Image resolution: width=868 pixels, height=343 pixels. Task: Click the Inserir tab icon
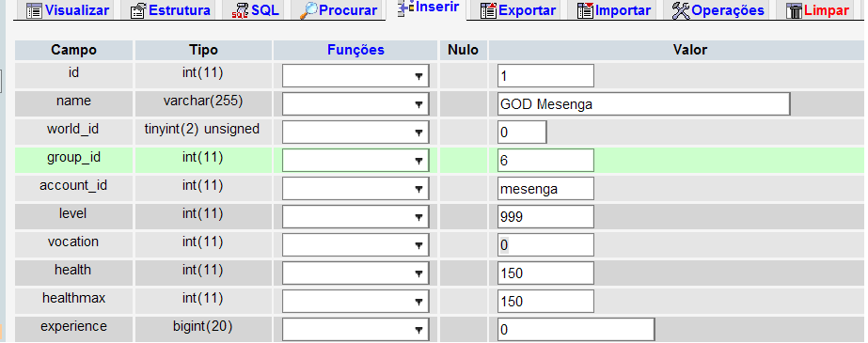click(x=405, y=8)
